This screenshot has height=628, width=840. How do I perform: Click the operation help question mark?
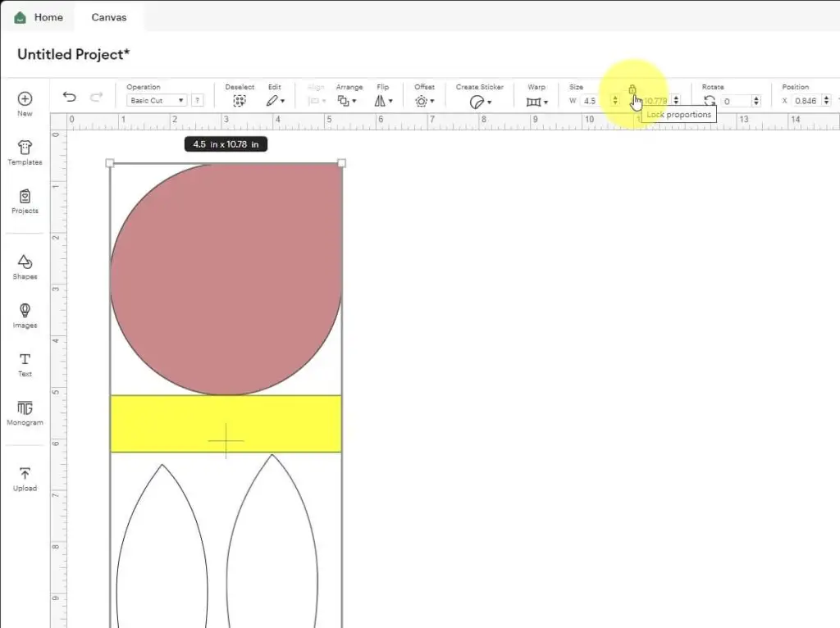point(197,100)
